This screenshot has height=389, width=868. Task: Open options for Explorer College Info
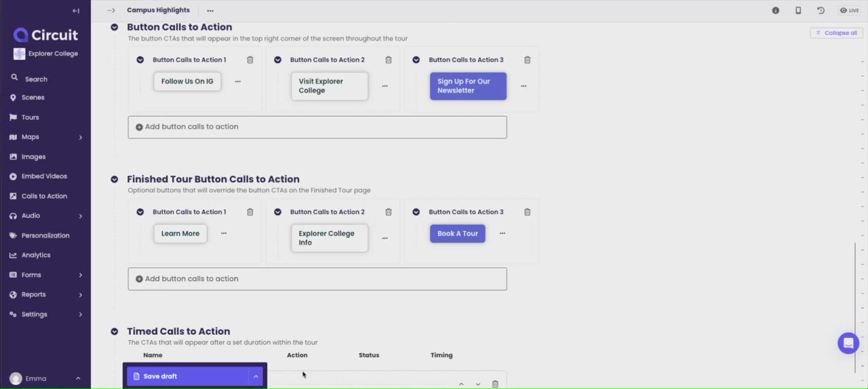384,238
